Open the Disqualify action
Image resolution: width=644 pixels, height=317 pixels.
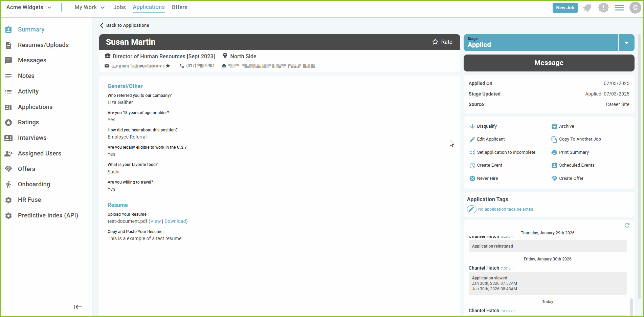(487, 126)
